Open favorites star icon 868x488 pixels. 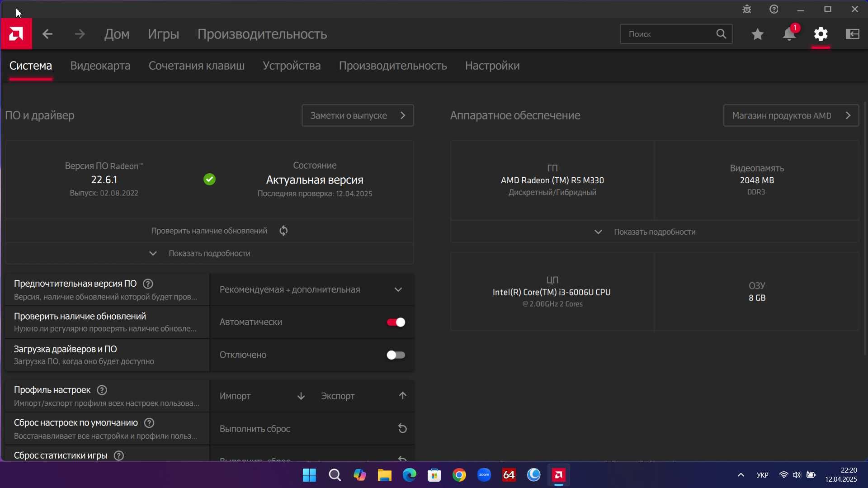(758, 34)
